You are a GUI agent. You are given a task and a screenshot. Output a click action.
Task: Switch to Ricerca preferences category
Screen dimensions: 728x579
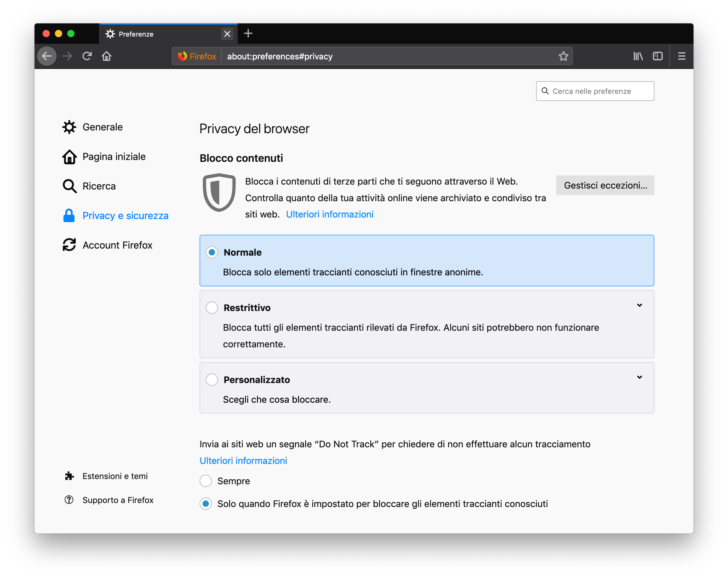[99, 186]
